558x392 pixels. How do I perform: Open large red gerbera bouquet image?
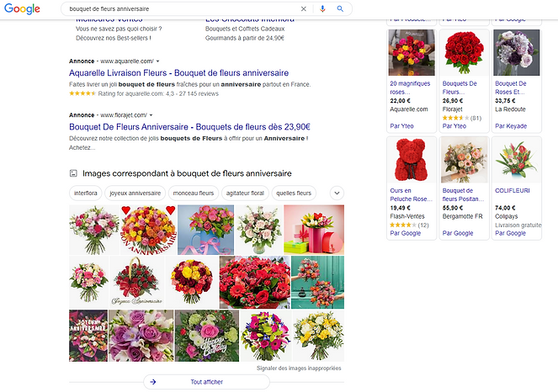(255, 282)
